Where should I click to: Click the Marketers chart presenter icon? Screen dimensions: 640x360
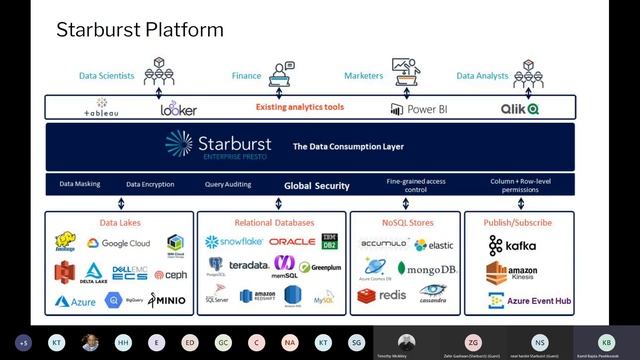pyautogui.click(x=406, y=72)
